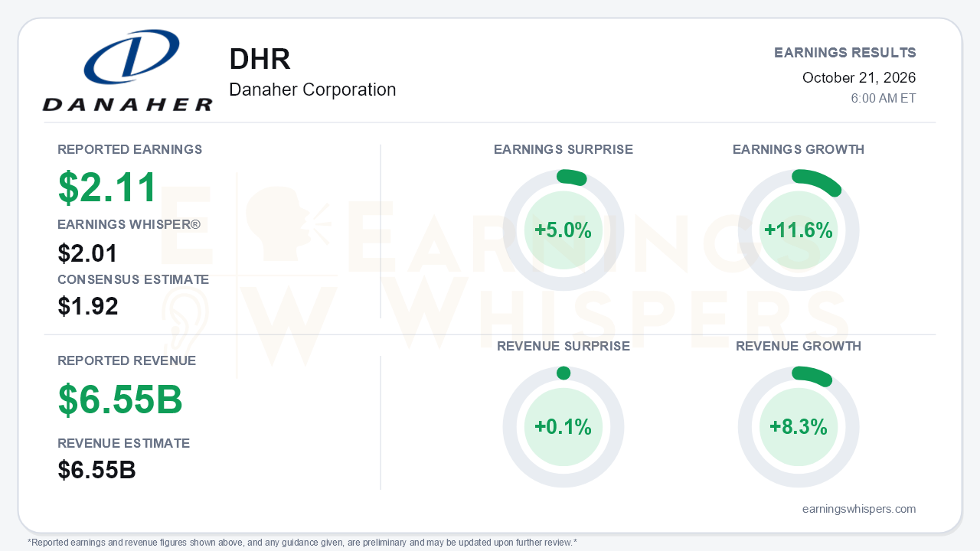
Task: Select the $2.01 whisper number
Action: click(x=88, y=253)
